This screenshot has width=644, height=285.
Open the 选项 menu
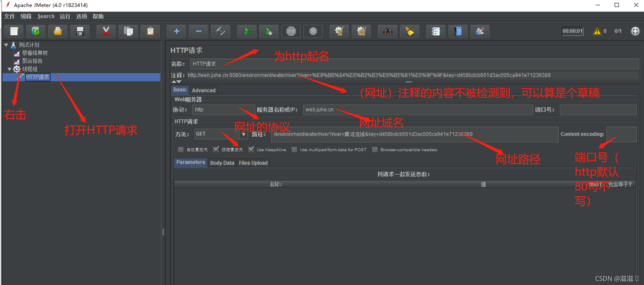(81, 16)
